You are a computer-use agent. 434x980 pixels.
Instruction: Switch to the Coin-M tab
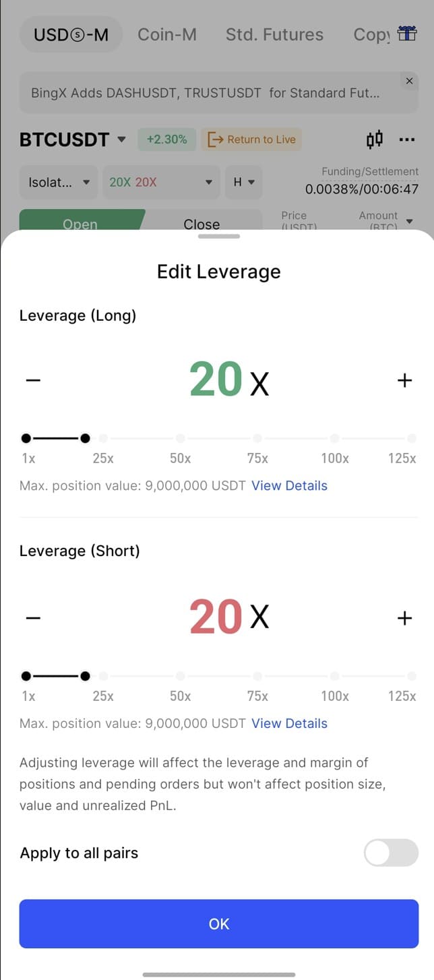[x=167, y=34]
